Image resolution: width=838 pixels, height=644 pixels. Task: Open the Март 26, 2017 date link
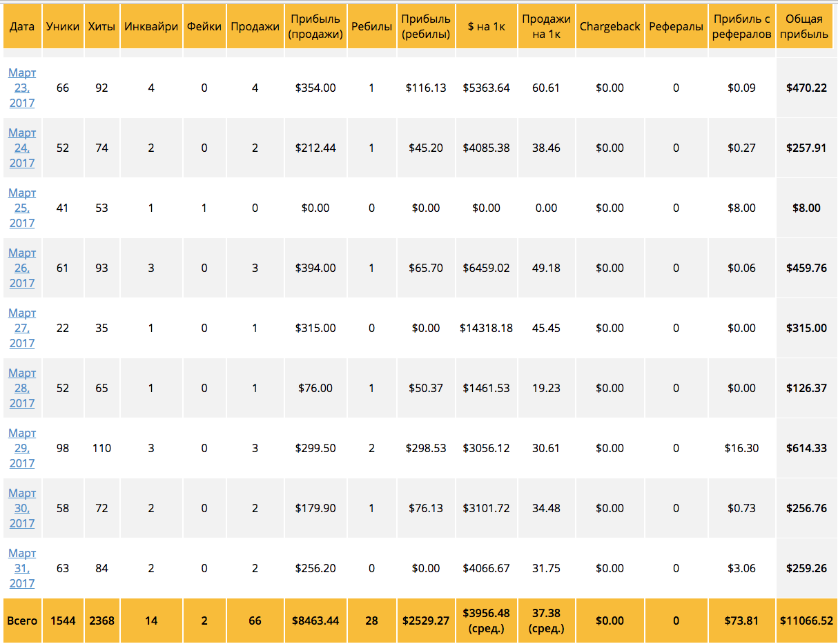coord(22,268)
